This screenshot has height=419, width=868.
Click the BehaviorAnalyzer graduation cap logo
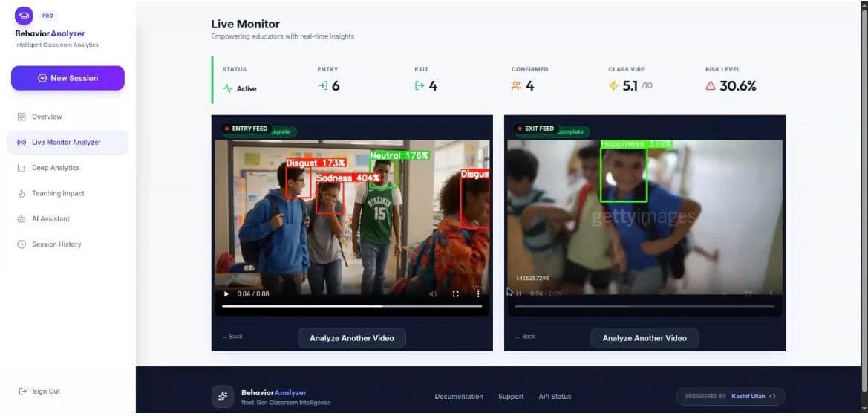[24, 16]
